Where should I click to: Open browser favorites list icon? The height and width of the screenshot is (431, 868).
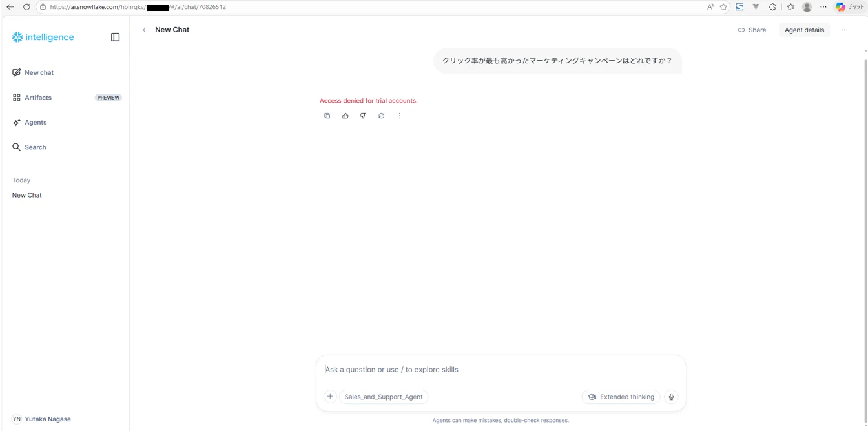tap(790, 7)
